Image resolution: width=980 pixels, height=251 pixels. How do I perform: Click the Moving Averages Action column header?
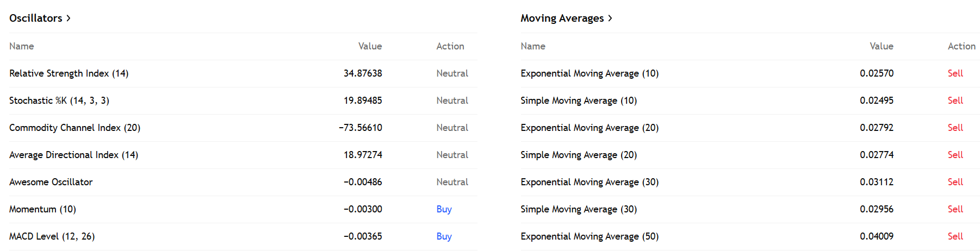pos(961,47)
